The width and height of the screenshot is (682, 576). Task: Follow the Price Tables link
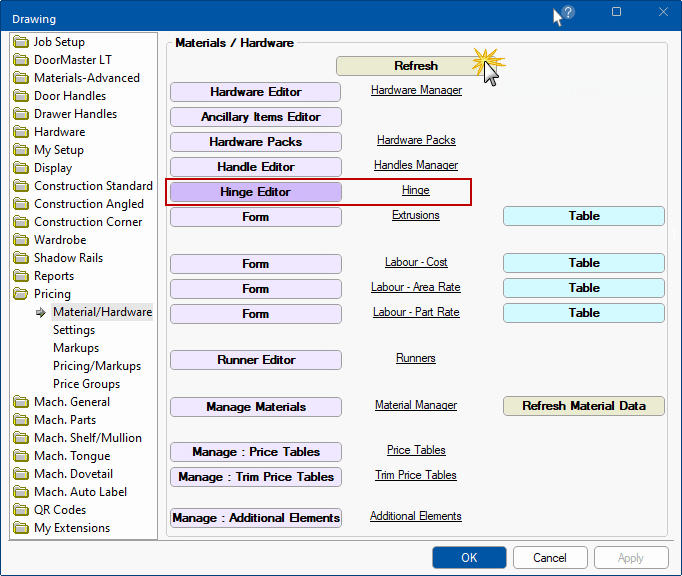pyautogui.click(x=416, y=450)
